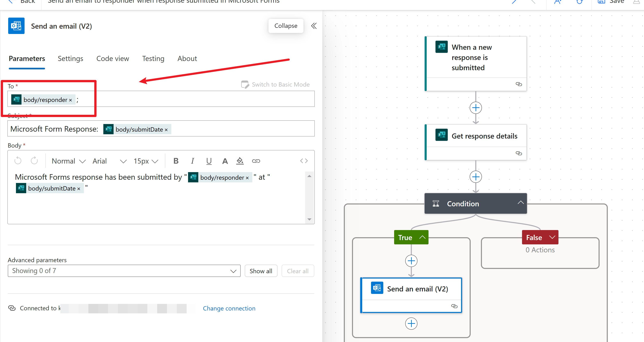This screenshot has height=342, width=644.
Task: Open the Code view tab
Action: click(x=113, y=59)
